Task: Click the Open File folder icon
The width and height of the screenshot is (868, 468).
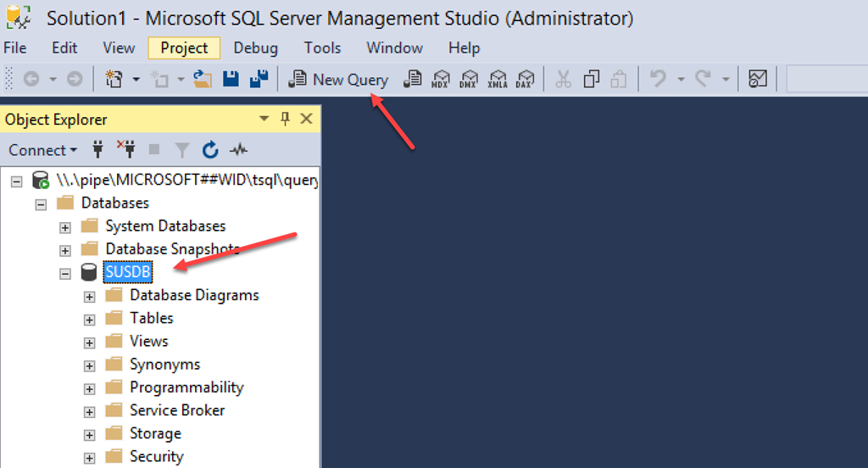Action: tap(203, 80)
